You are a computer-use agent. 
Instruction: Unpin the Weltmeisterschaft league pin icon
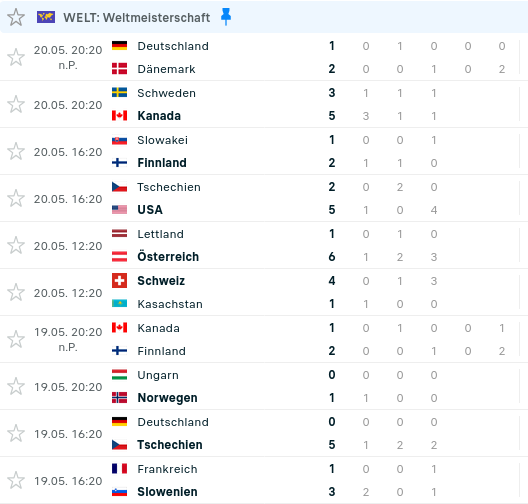(226, 16)
